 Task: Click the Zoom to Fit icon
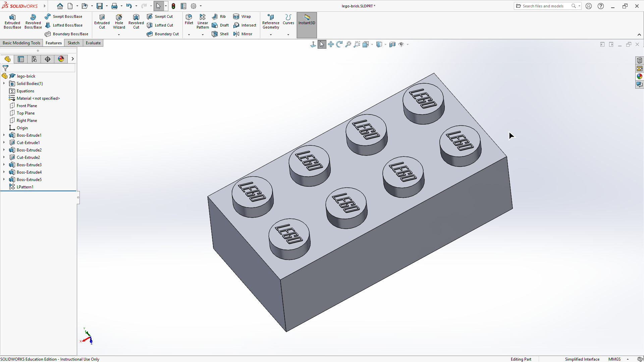(x=348, y=44)
